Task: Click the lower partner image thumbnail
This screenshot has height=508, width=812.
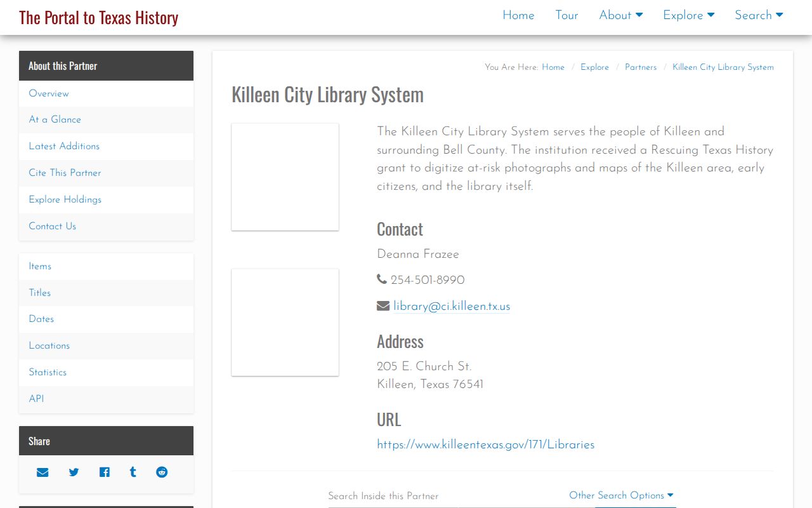Action: pos(285,323)
